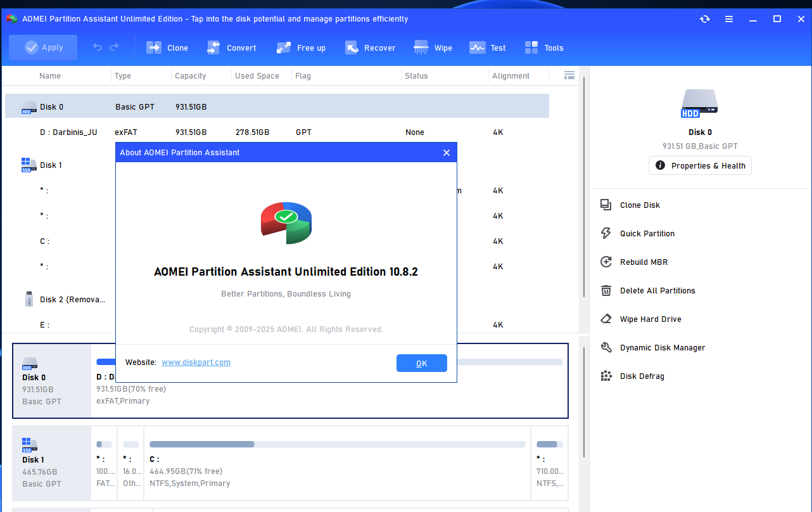
Task: Click the Apply button in toolbar
Action: click(43, 48)
